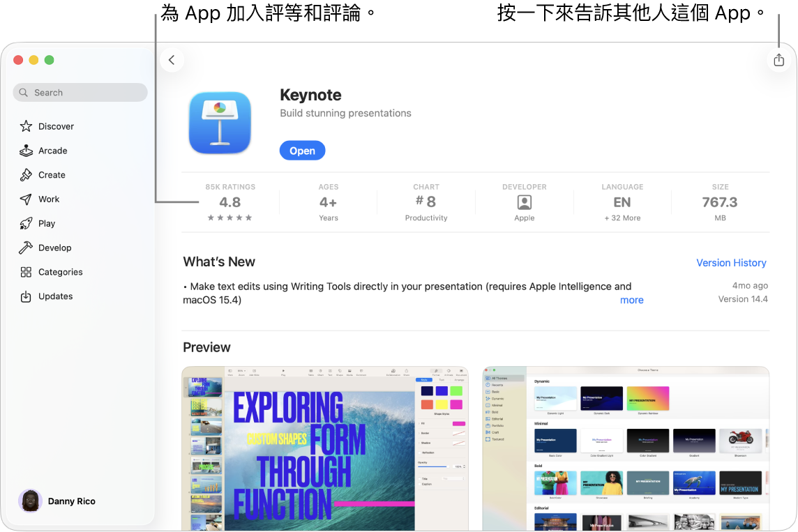Click the back chevron button

pyautogui.click(x=172, y=60)
